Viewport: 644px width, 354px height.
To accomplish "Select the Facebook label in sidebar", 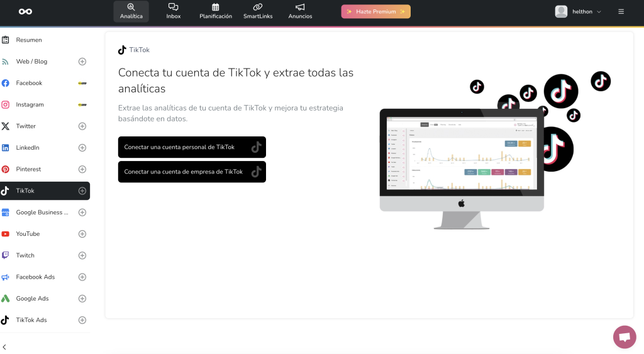I will pos(29,83).
